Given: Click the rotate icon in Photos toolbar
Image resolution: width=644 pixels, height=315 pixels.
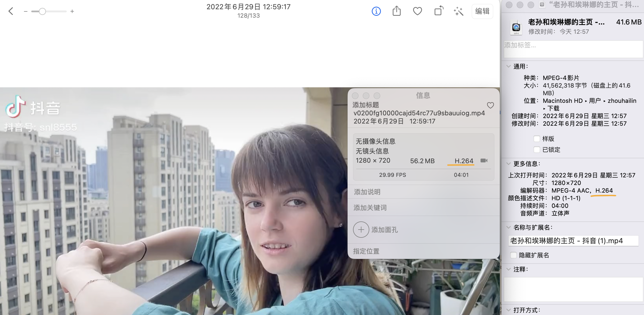Looking at the screenshot, I should (x=439, y=11).
